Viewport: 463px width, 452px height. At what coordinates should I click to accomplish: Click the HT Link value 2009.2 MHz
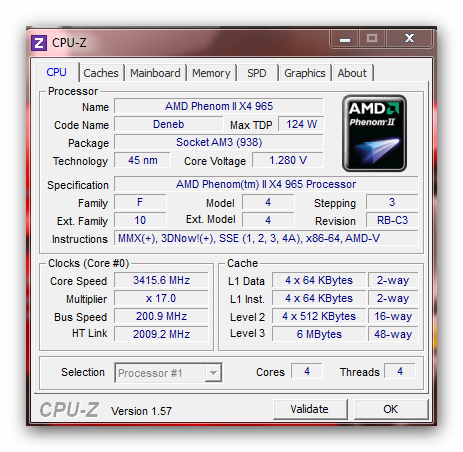(x=161, y=334)
